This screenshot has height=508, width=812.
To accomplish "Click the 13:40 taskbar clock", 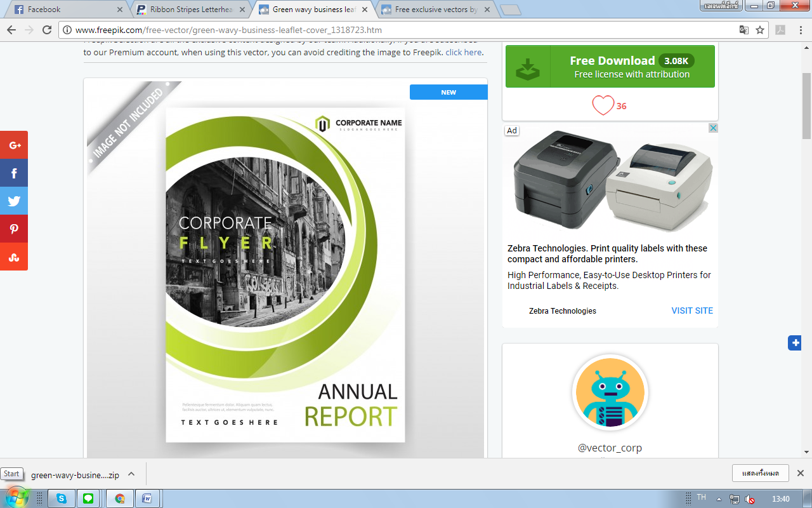I will pyautogui.click(x=781, y=499).
